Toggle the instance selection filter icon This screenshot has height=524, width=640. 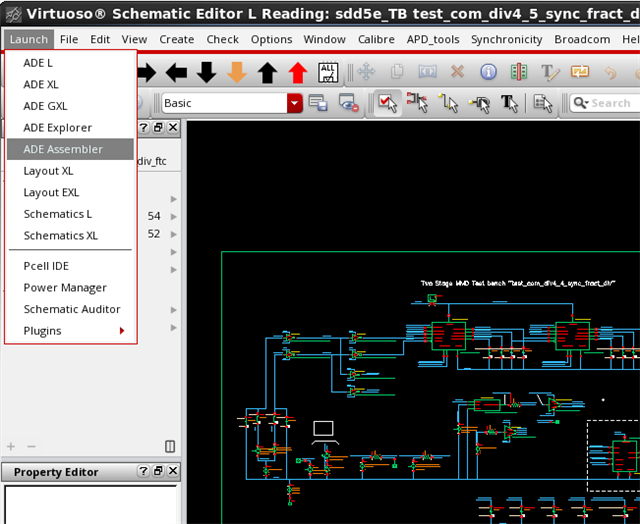tap(417, 103)
